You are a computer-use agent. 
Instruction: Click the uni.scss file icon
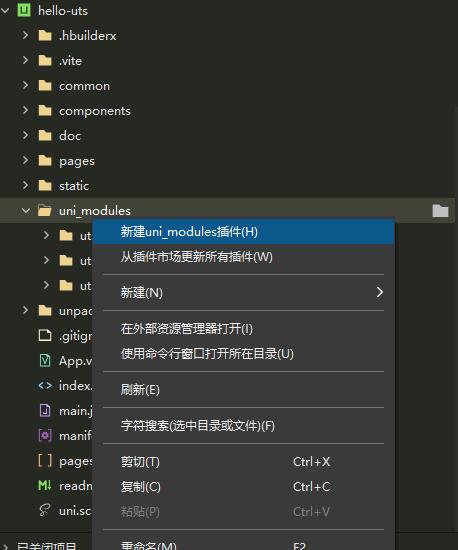click(45, 510)
